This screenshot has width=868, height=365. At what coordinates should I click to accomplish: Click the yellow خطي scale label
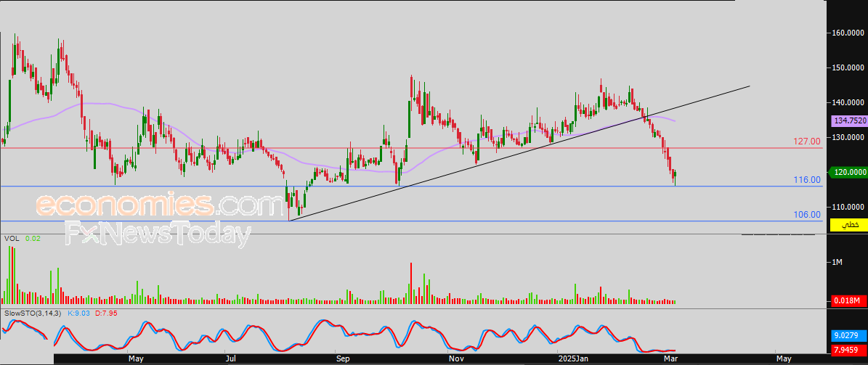(x=850, y=225)
